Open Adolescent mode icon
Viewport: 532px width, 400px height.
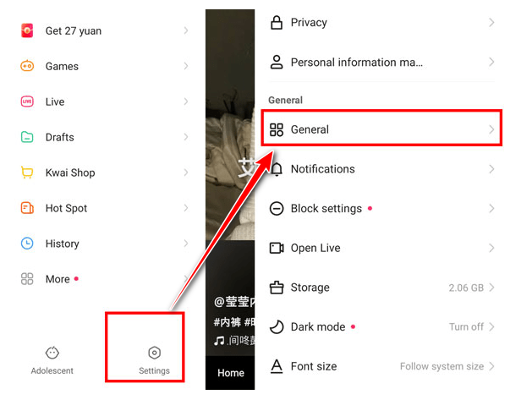[x=52, y=353]
